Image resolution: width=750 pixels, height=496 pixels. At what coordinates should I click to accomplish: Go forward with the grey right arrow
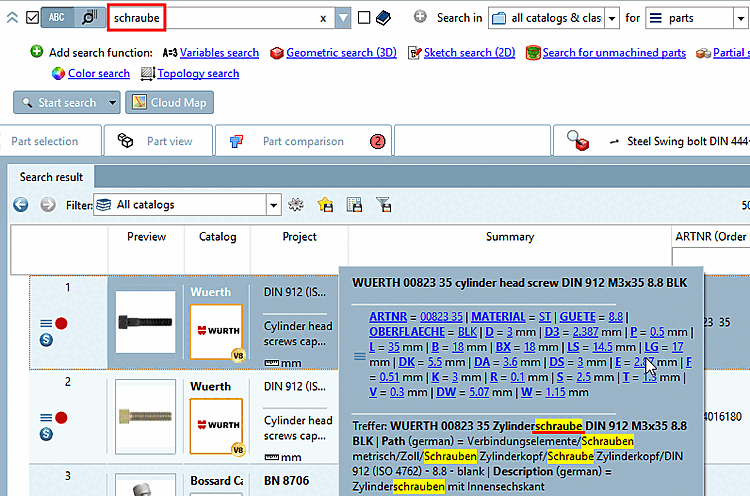click(x=47, y=205)
